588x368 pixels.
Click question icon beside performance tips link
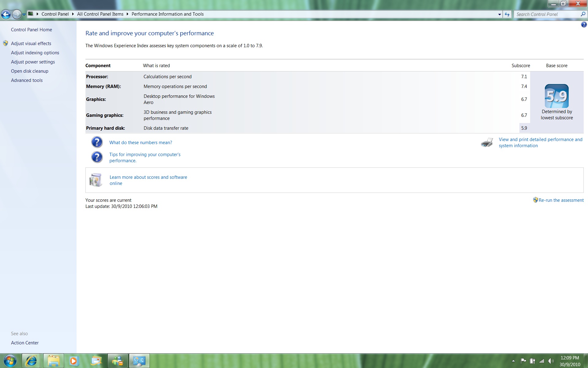pos(97,157)
